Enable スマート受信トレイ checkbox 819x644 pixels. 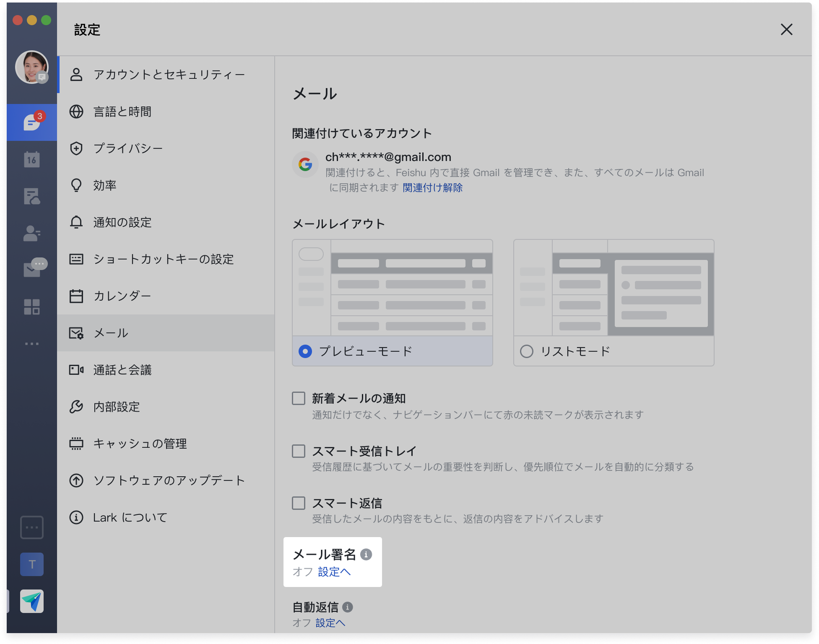(x=299, y=451)
